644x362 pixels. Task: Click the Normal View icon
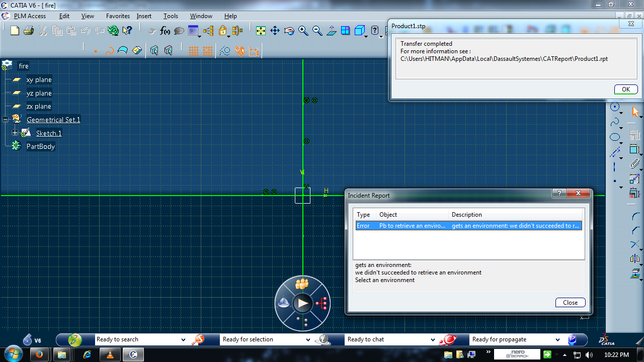331,31
